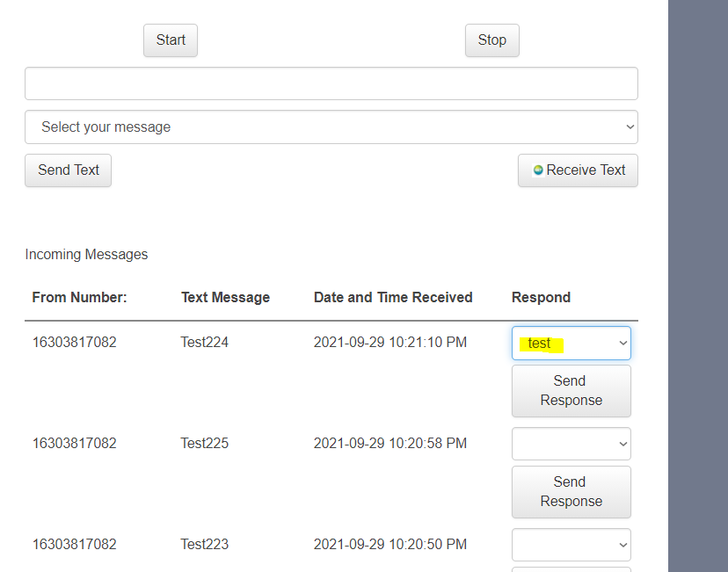Send Response for the Test225 message
Screen dimensions: 728x572
(571, 492)
